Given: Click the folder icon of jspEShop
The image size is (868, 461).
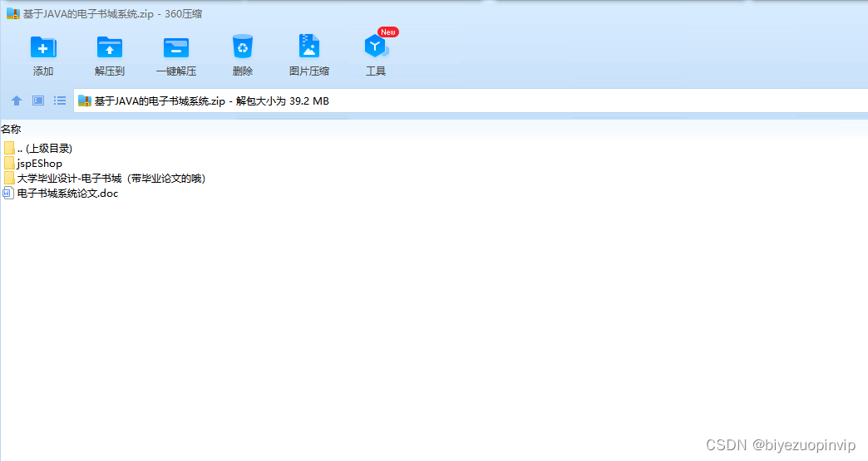Looking at the screenshot, I should tap(9, 163).
